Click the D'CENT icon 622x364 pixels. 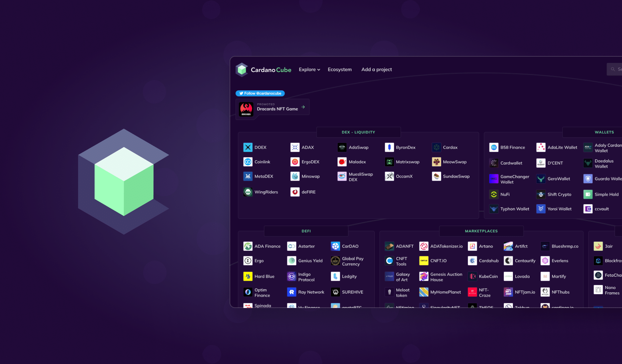(x=541, y=163)
